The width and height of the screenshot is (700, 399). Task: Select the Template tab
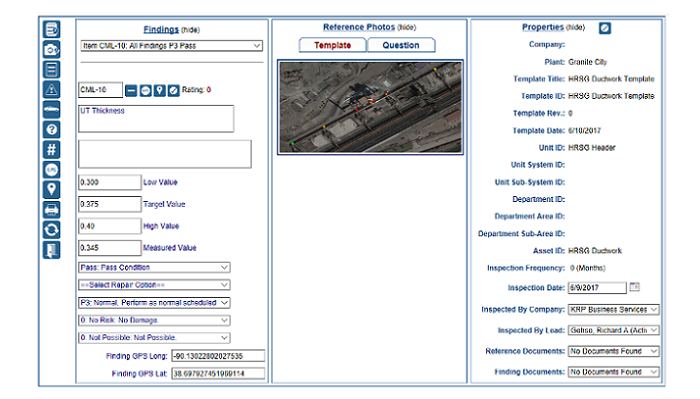coord(333,45)
